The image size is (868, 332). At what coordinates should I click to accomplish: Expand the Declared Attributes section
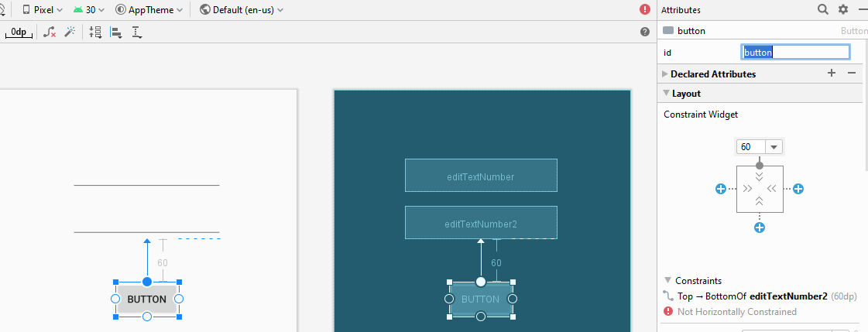[665, 74]
